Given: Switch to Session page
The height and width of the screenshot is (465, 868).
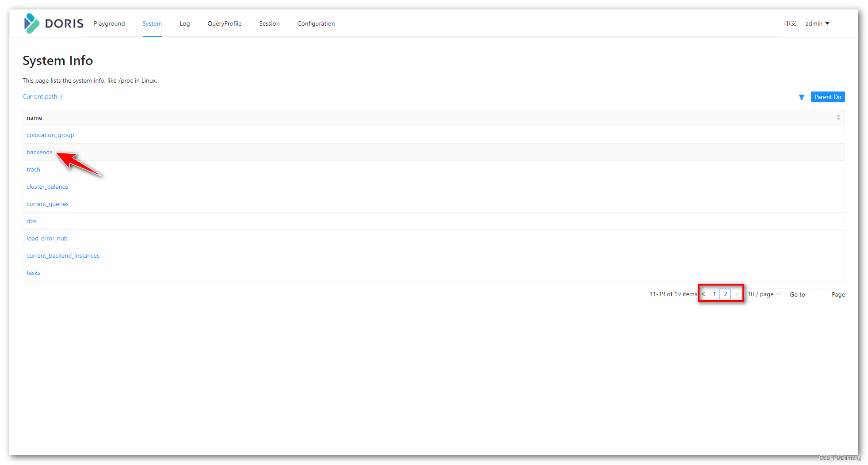Looking at the screenshot, I should click(x=269, y=24).
